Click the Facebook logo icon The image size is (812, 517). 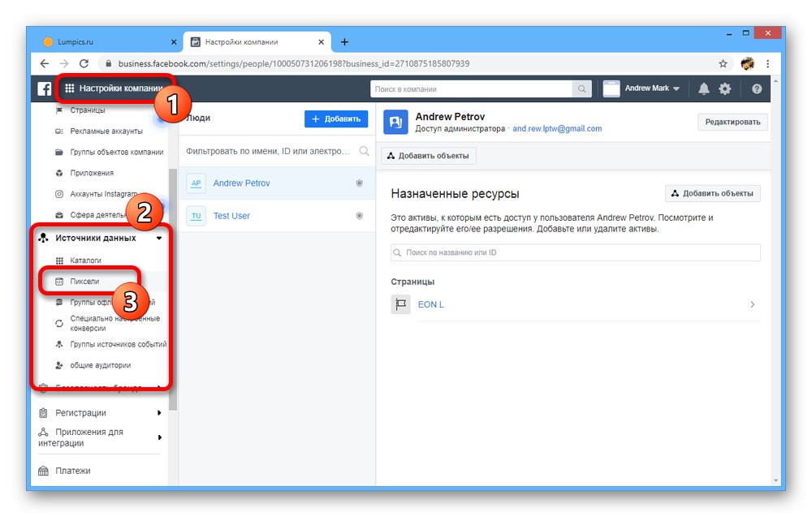coord(45,88)
